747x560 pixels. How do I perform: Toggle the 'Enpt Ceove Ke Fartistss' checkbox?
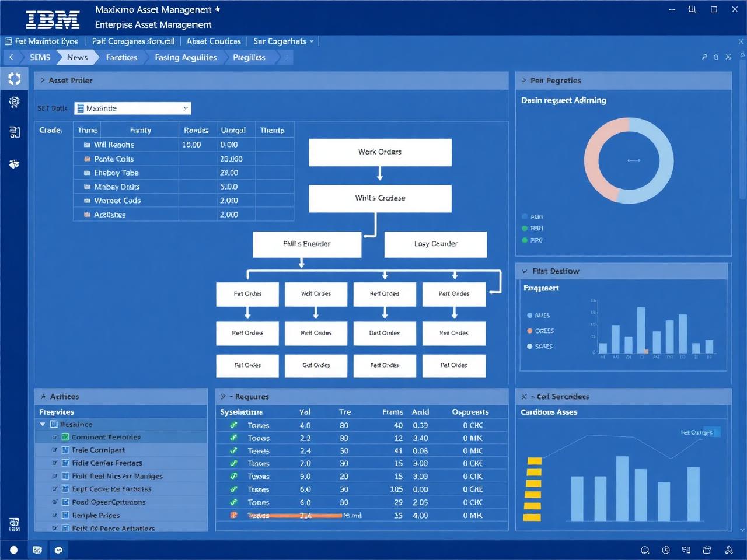click(x=65, y=489)
